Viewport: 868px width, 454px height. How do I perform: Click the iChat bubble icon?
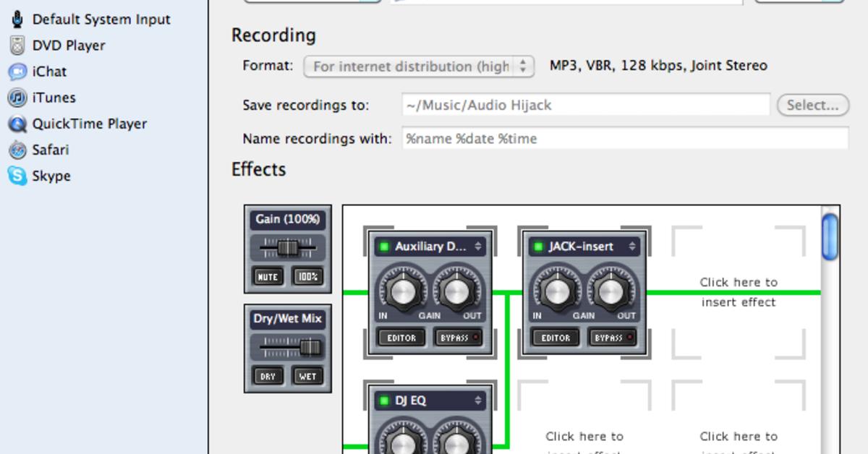[17, 72]
